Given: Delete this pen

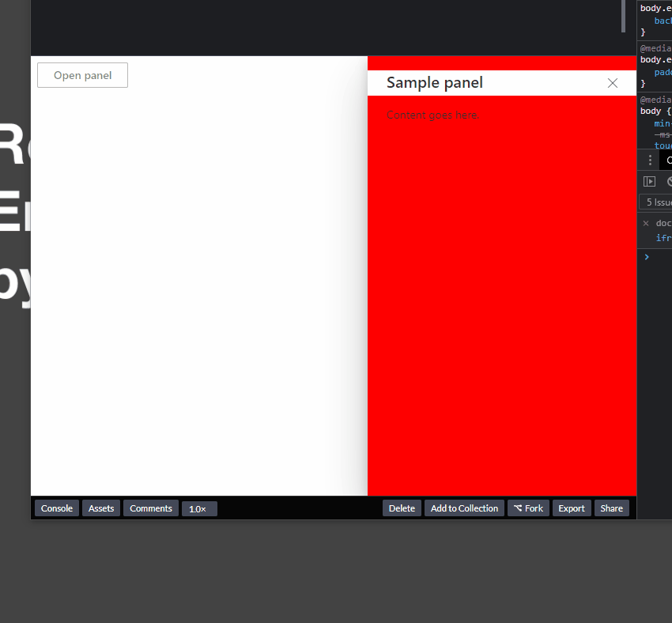Looking at the screenshot, I should pyautogui.click(x=402, y=508).
